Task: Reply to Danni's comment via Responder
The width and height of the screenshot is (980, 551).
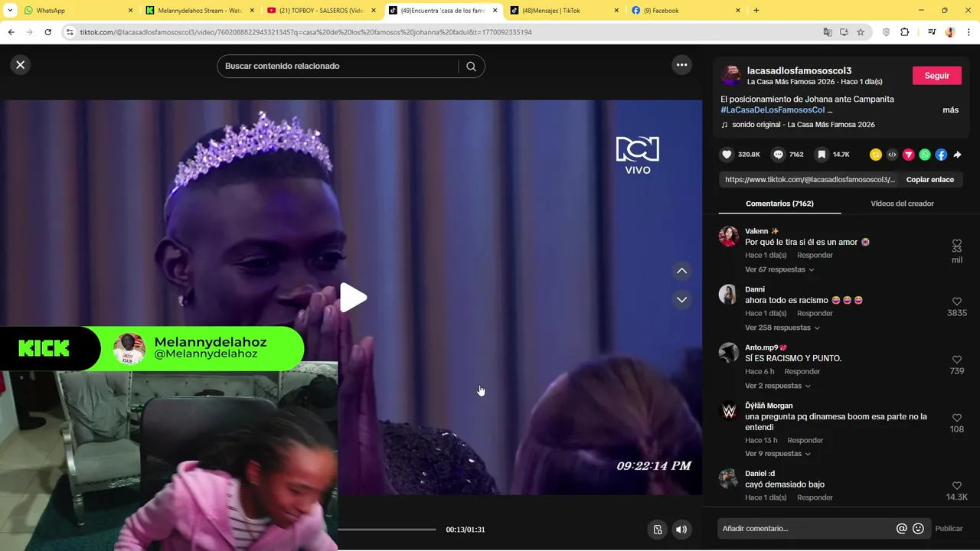Action: (815, 314)
